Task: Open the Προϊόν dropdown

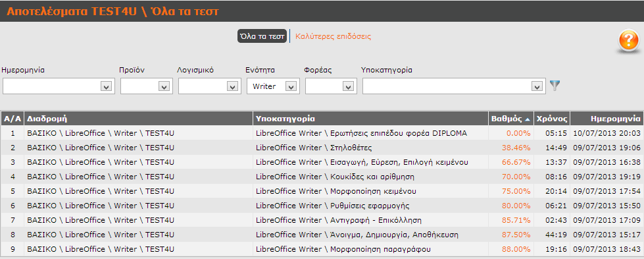Action: 164,86
